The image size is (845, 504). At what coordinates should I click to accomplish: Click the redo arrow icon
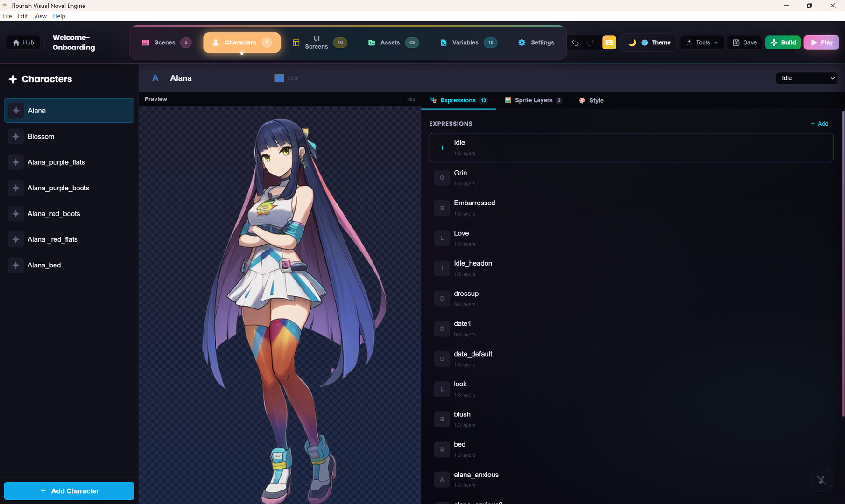(591, 42)
